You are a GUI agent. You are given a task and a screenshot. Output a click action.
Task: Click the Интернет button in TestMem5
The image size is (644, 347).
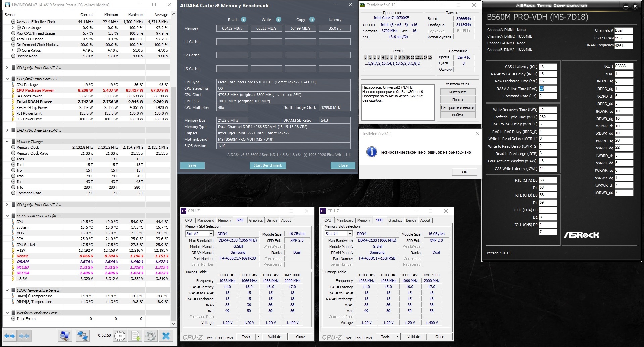457,92
